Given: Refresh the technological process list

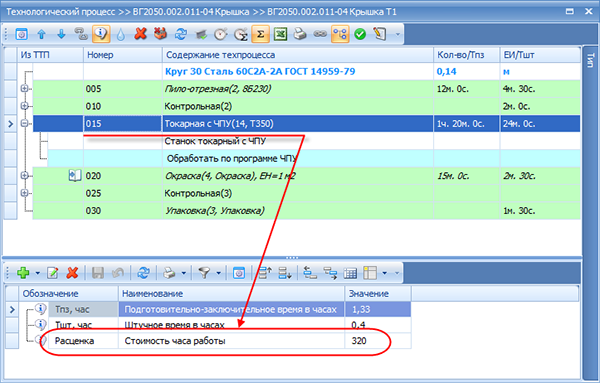Looking at the screenshot, I should 181,34.
